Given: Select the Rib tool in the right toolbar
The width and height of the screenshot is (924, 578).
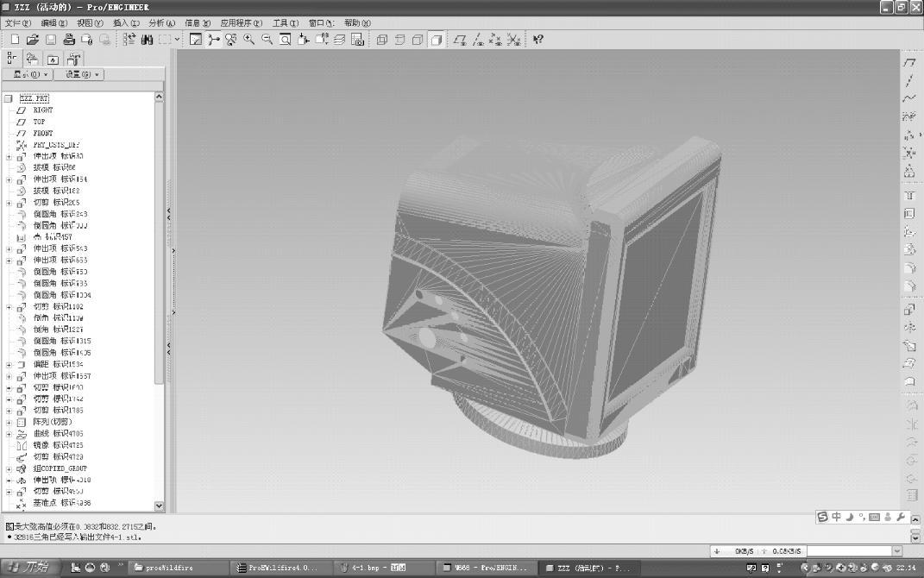Looking at the screenshot, I should tap(910, 231).
